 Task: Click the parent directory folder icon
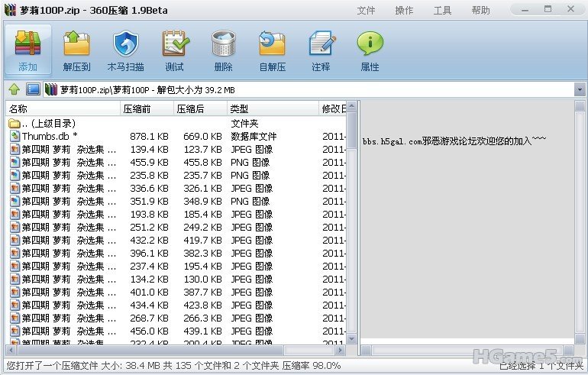tap(15, 124)
